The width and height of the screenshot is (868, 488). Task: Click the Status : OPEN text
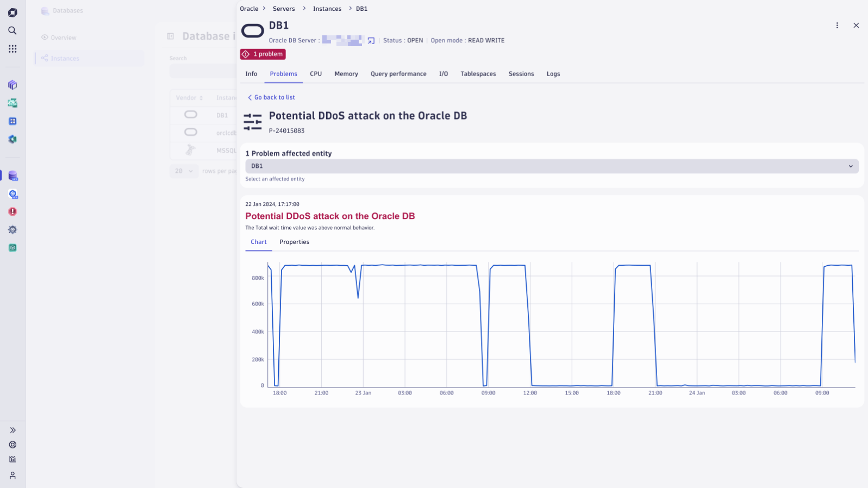pos(403,41)
